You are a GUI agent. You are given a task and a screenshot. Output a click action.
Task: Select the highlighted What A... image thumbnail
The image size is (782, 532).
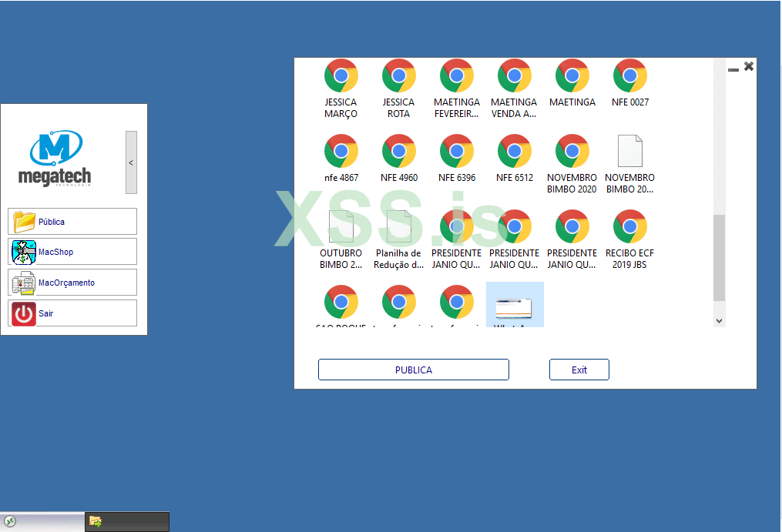pos(514,308)
